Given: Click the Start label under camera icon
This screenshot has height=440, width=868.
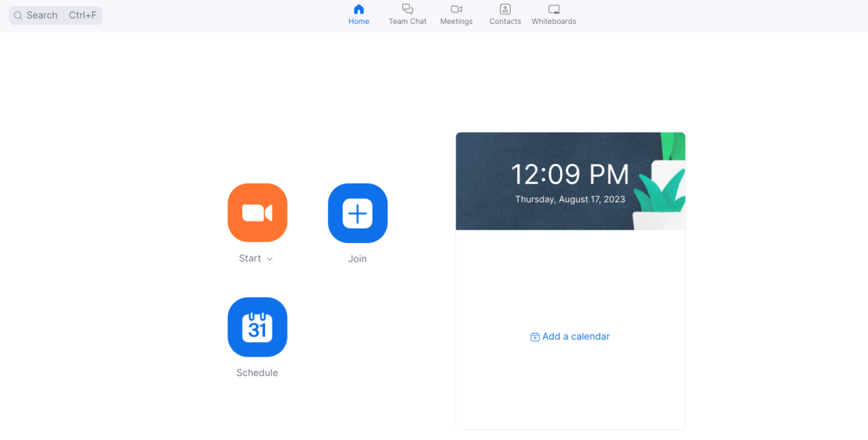Looking at the screenshot, I should click(x=250, y=258).
